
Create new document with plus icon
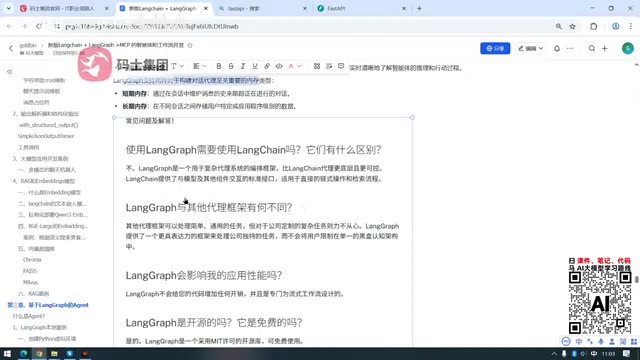(604, 48)
